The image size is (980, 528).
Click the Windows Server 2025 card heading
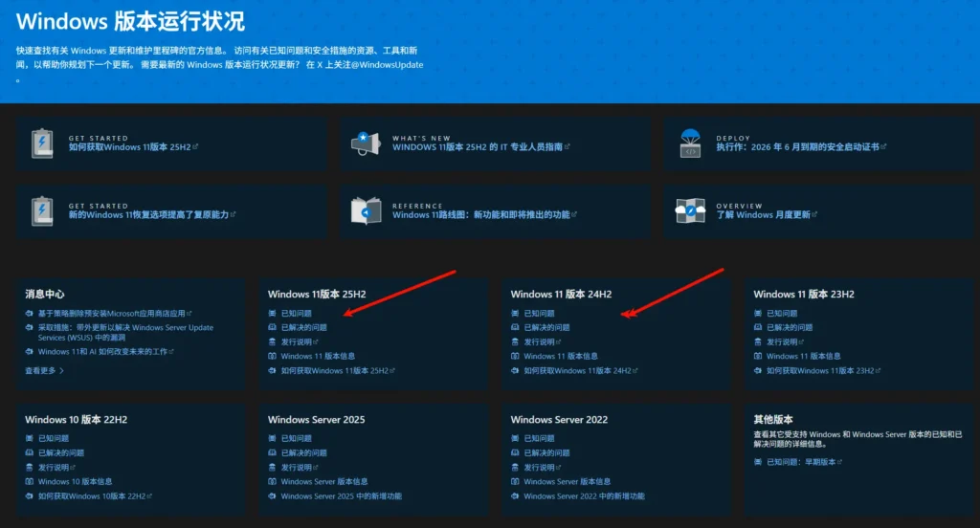[316, 420]
